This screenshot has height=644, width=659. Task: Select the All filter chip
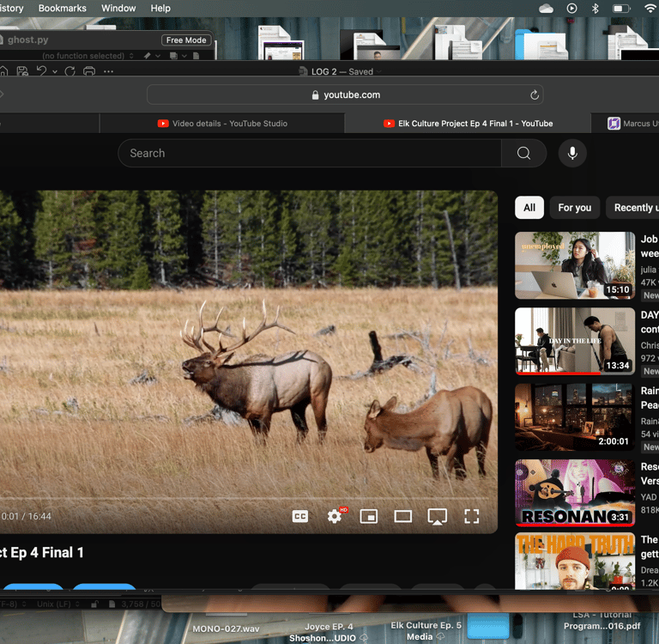(x=529, y=208)
